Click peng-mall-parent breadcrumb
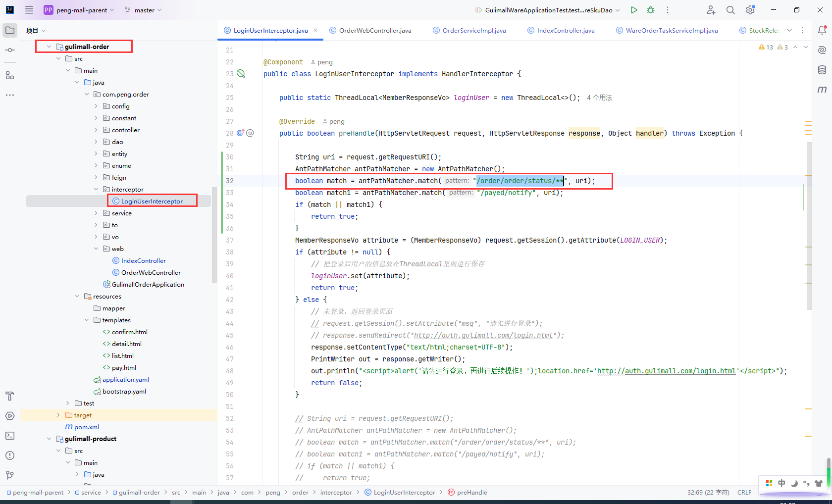This screenshot has height=504, width=832. click(x=35, y=492)
